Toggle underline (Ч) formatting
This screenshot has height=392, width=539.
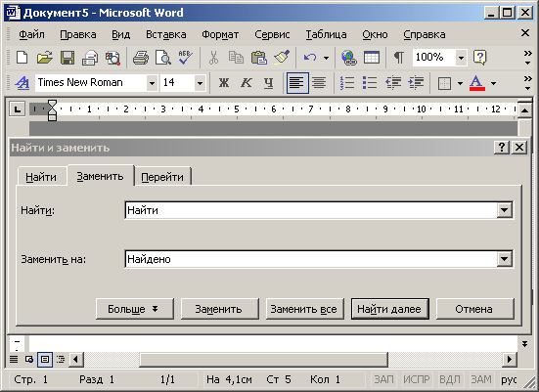[268, 83]
